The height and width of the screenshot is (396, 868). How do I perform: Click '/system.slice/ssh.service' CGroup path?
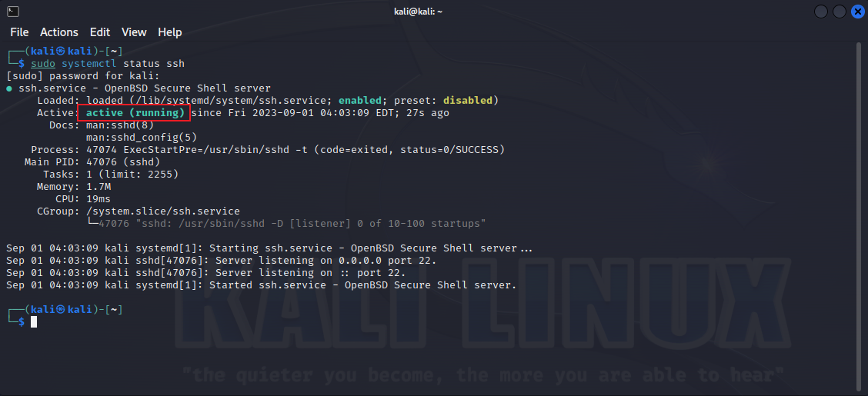[x=163, y=211]
